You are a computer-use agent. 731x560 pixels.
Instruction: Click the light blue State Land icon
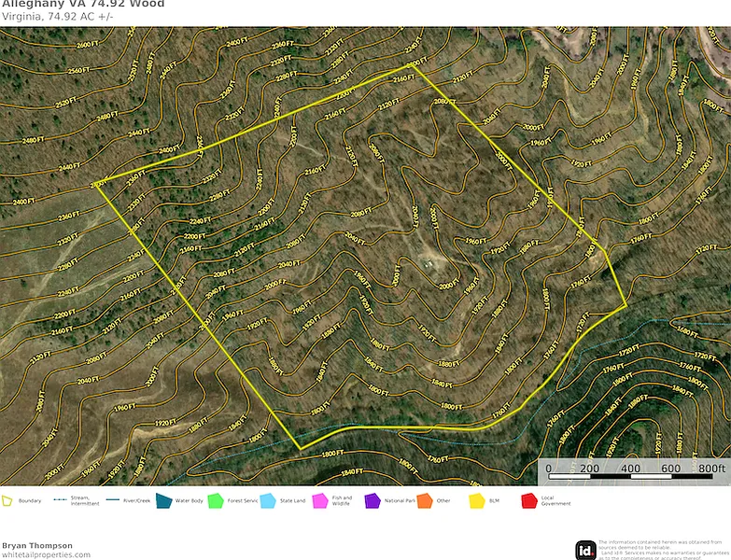point(268,501)
